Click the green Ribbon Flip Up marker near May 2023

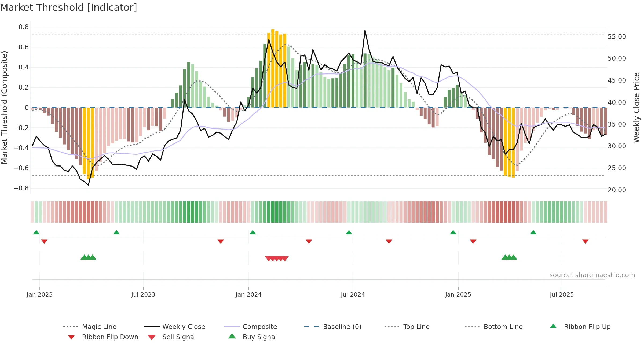[116, 232]
